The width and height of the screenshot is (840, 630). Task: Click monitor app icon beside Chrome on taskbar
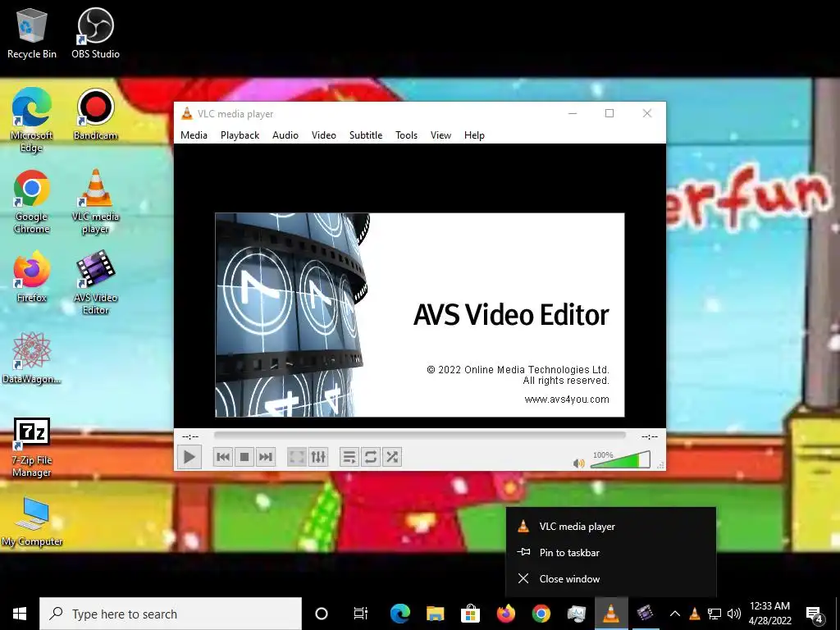click(x=577, y=614)
